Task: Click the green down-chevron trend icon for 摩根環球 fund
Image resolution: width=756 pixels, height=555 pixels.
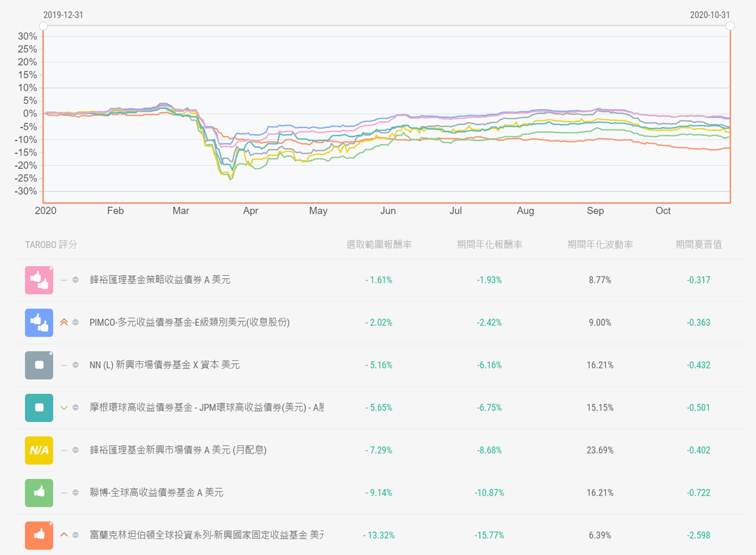Action: tap(64, 408)
